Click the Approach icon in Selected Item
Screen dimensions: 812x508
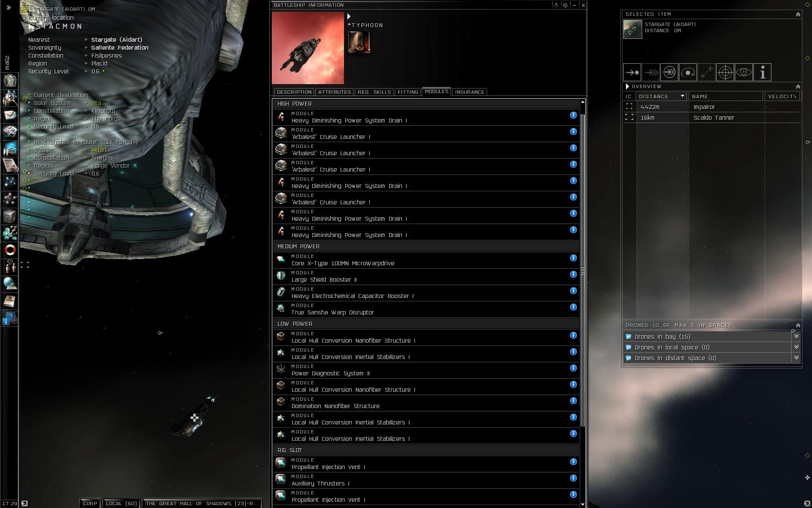[x=632, y=72]
